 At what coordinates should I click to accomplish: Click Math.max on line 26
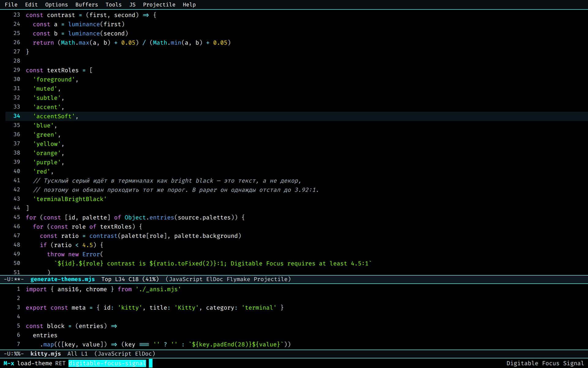[x=75, y=43]
